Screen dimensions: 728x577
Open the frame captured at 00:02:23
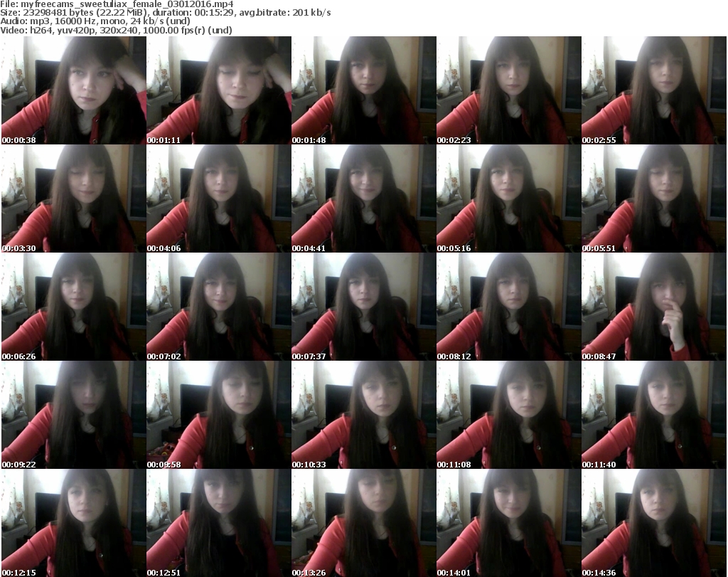[509, 90]
